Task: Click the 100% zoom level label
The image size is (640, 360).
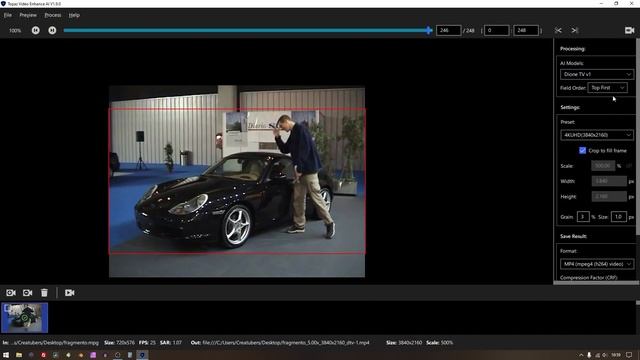Action: [x=15, y=31]
